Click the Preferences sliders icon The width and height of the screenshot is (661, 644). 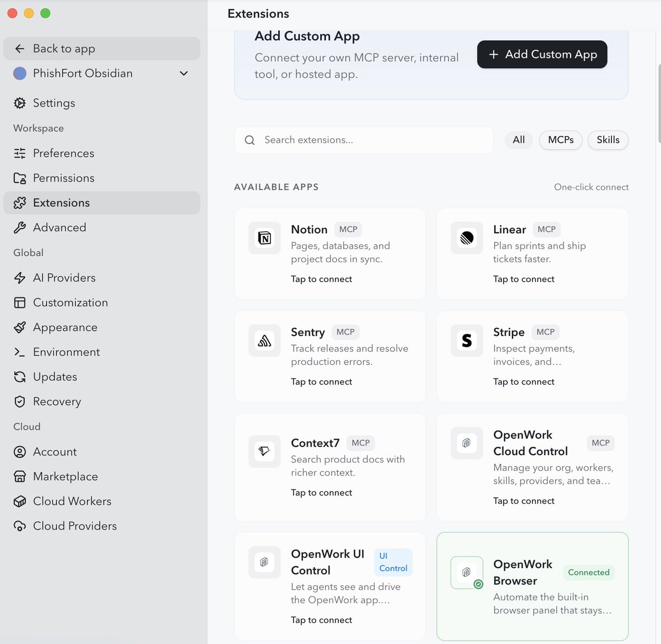pos(20,153)
